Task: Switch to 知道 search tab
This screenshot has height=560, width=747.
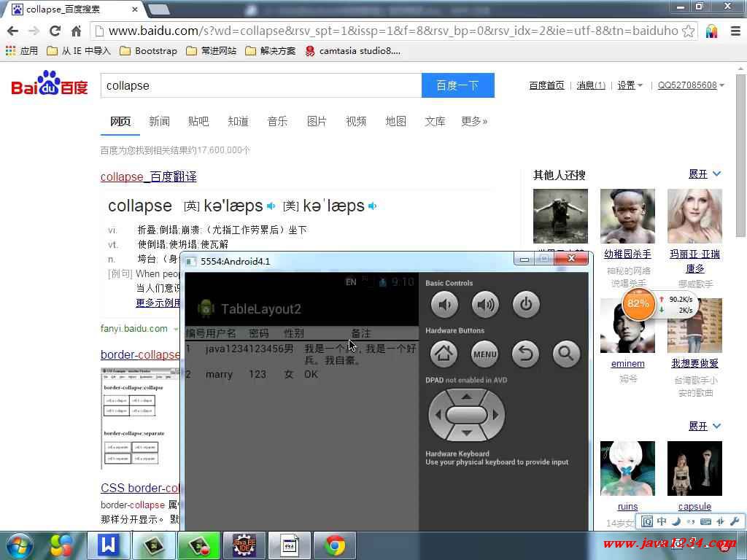Action: (238, 121)
